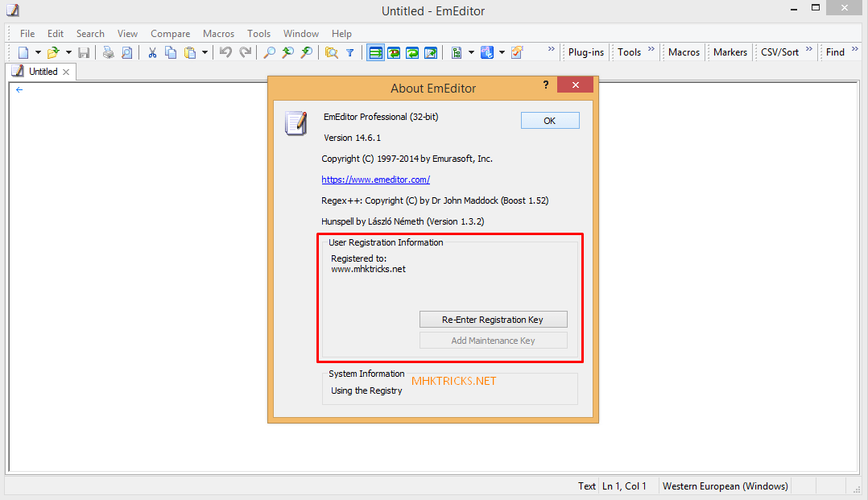
Task: Click the Add Maintenance Key button
Action: [493, 341]
